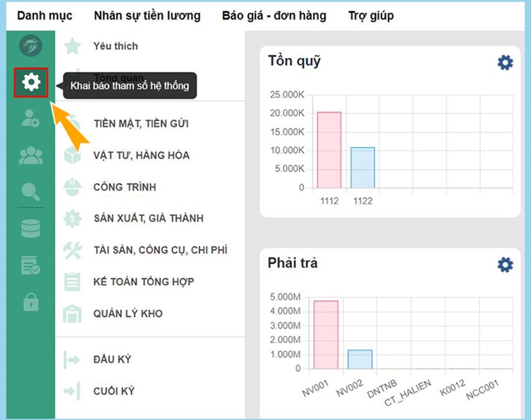Open the user group sidebar icon
Image resolution: width=531 pixels, height=420 pixels.
pyautogui.click(x=31, y=156)
